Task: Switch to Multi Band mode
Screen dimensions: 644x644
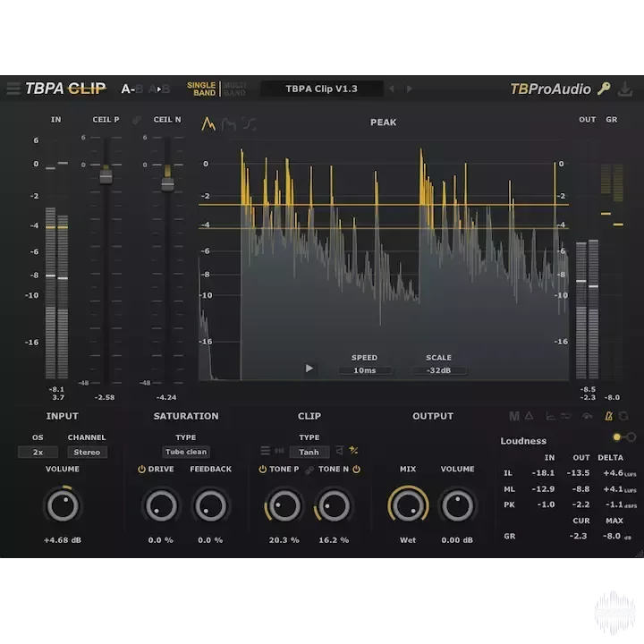Action: coord(234,89)
